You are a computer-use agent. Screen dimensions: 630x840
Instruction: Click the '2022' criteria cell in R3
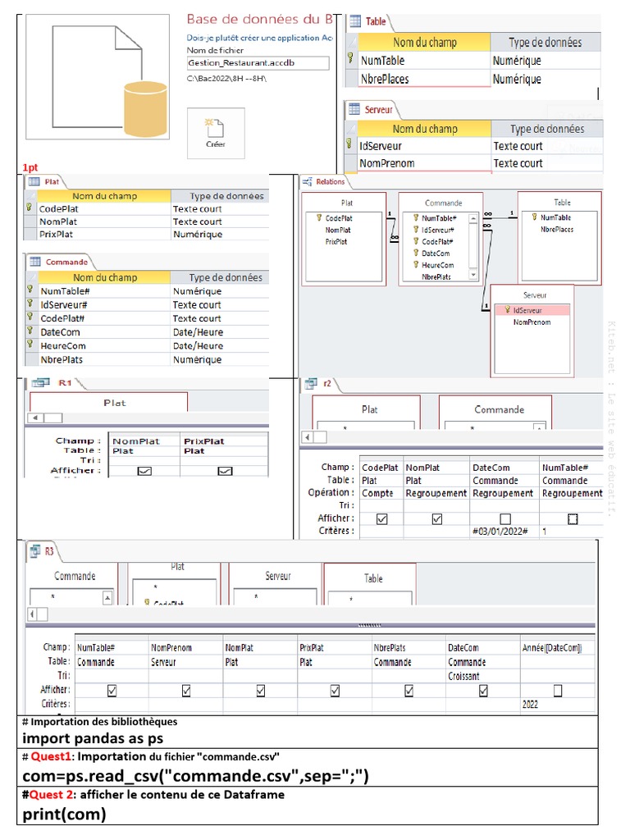click(557, 705)
